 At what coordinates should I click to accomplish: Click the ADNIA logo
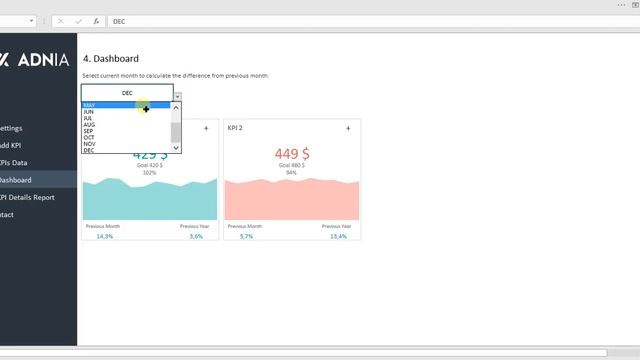(35, 60)
